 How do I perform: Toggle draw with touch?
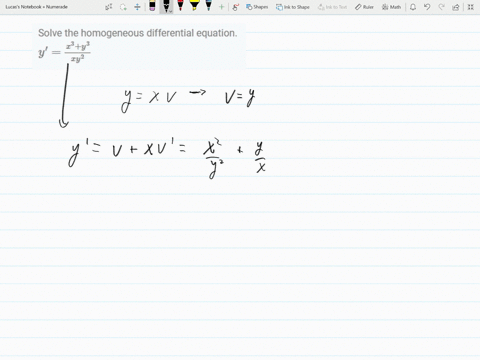point(236,7)
